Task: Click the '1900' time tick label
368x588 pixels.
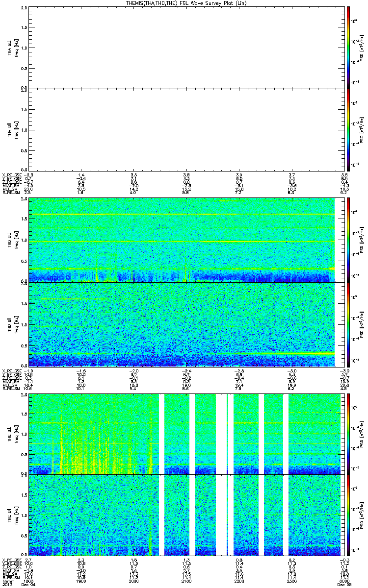Action: 81,581
